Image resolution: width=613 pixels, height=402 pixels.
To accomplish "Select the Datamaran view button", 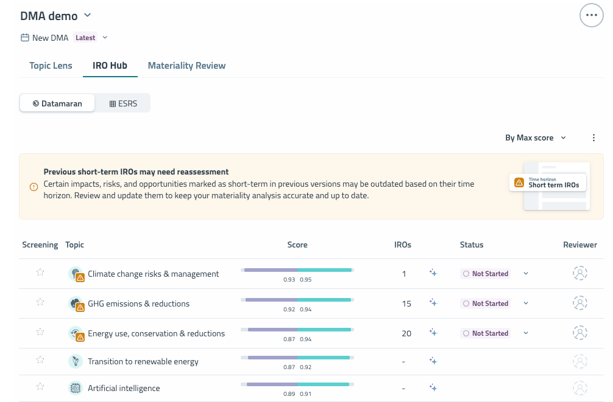I will pyautogui.click(x=57, y=103).
